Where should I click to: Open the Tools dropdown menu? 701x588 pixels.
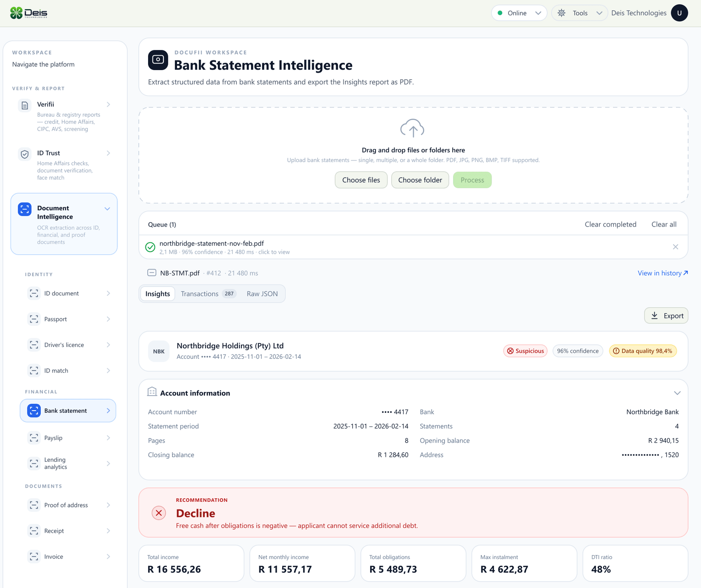point(579,13)
